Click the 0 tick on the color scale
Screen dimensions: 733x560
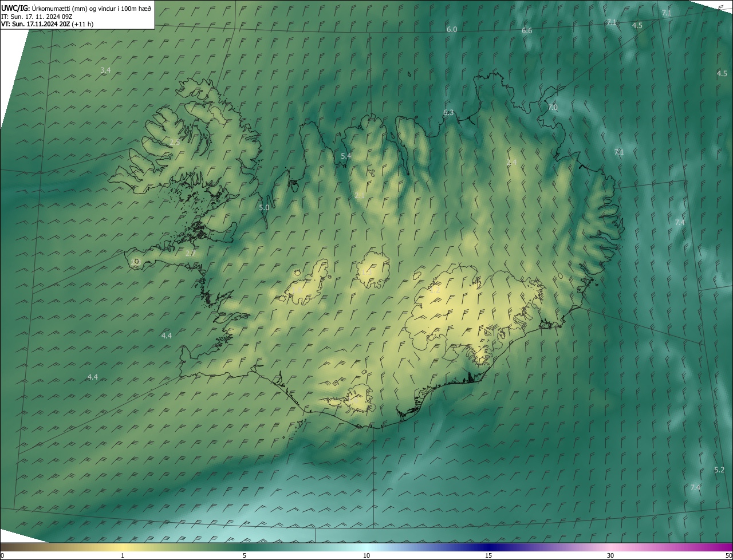[x=2, y=555]
